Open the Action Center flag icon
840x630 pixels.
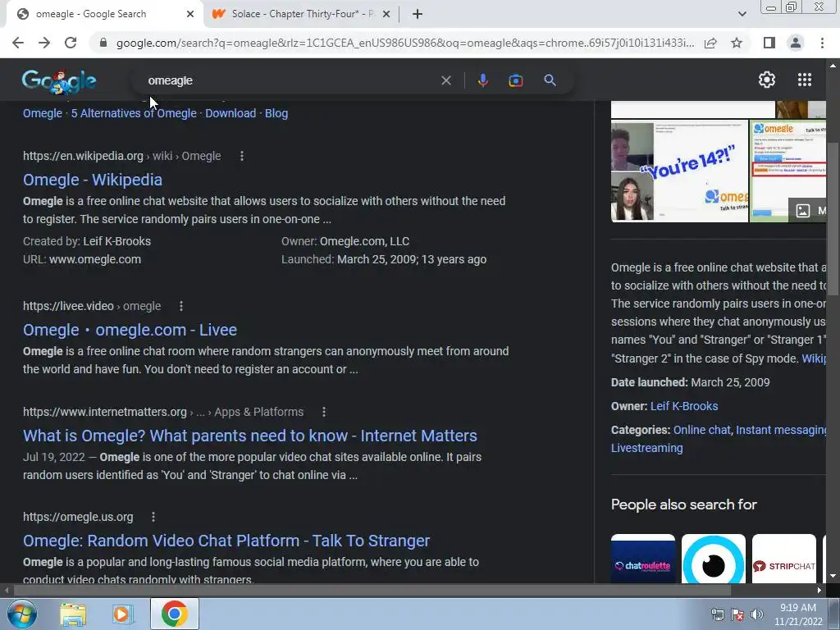[x=737, y=614]
